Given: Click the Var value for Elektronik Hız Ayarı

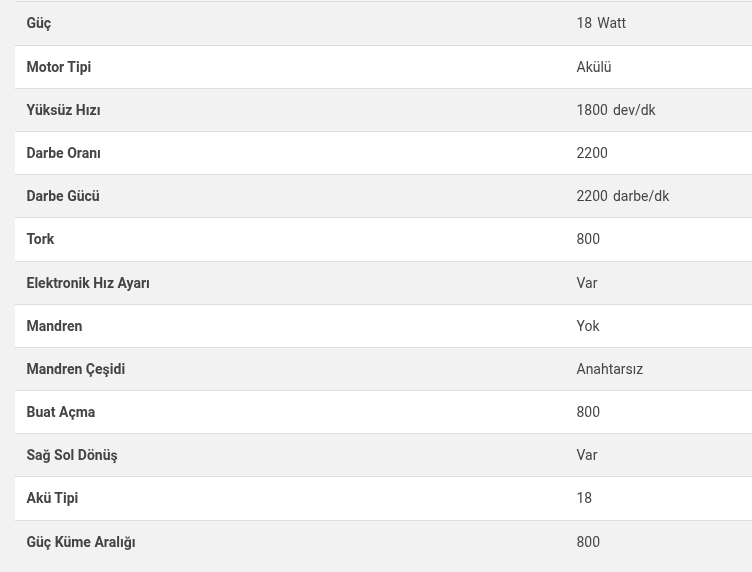Looking at the screenshot, I should [x=586, y=283].
